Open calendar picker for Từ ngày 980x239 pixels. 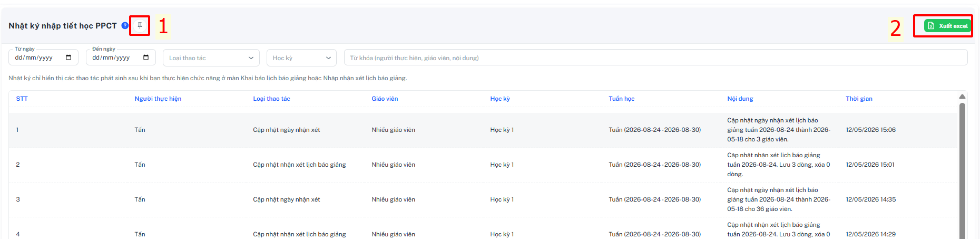coord(68,58)
